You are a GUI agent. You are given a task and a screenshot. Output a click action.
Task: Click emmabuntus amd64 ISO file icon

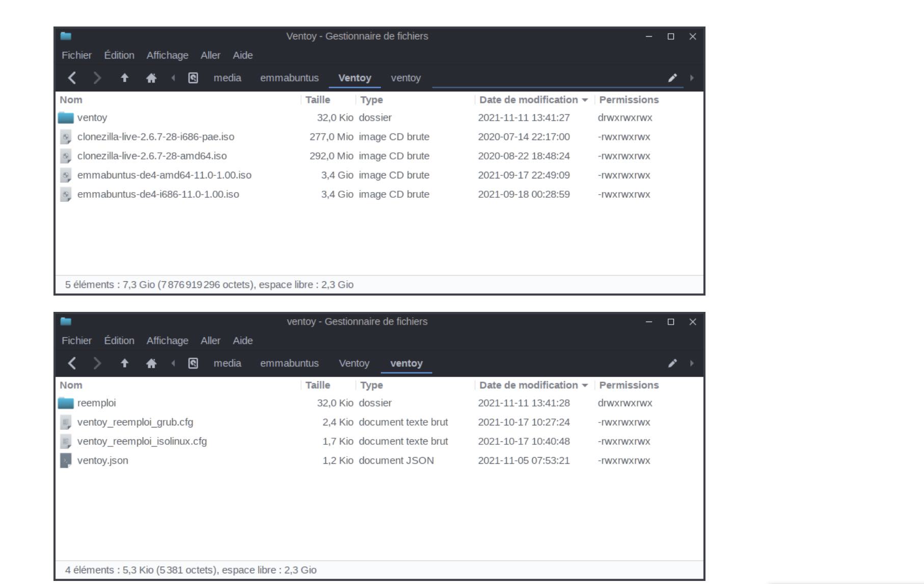[66, 175]
